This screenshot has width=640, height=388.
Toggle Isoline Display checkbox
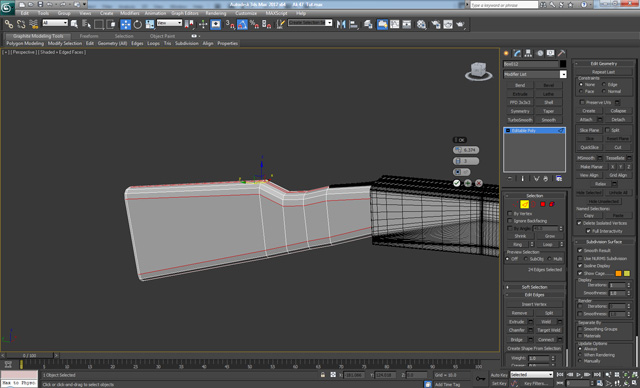(x=580, y=266)
